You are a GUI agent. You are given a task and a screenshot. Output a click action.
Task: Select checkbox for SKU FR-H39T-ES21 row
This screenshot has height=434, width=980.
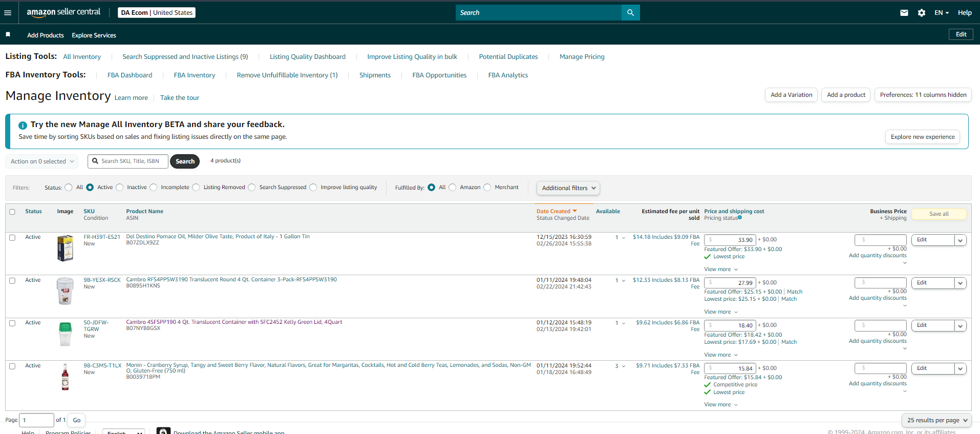tap(12, 238)
